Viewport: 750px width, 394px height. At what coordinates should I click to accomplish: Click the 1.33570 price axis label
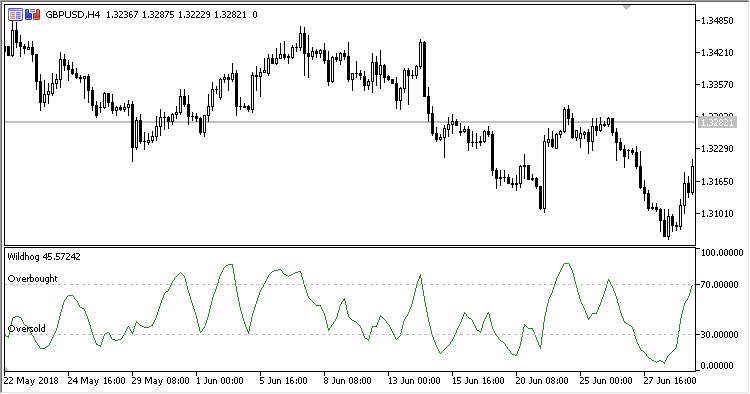717,85
